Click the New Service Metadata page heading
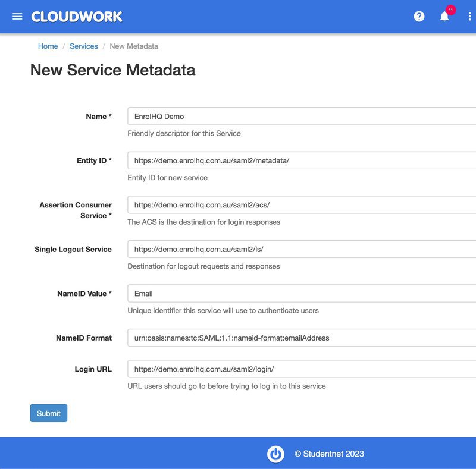 112,70
